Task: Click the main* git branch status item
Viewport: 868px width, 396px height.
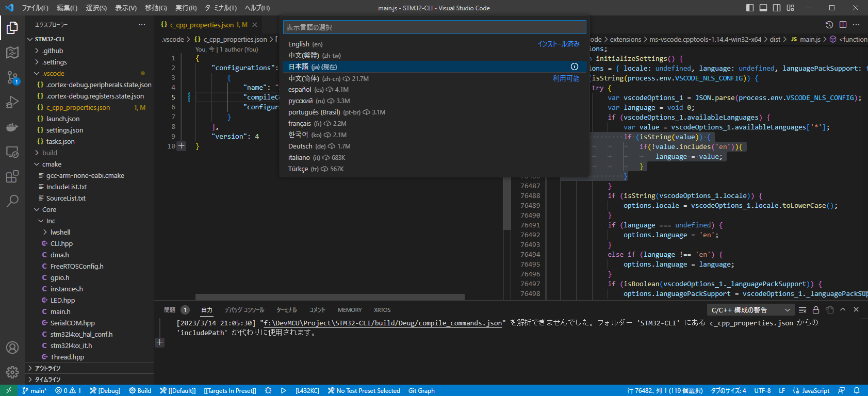Action: pos(34,390)
